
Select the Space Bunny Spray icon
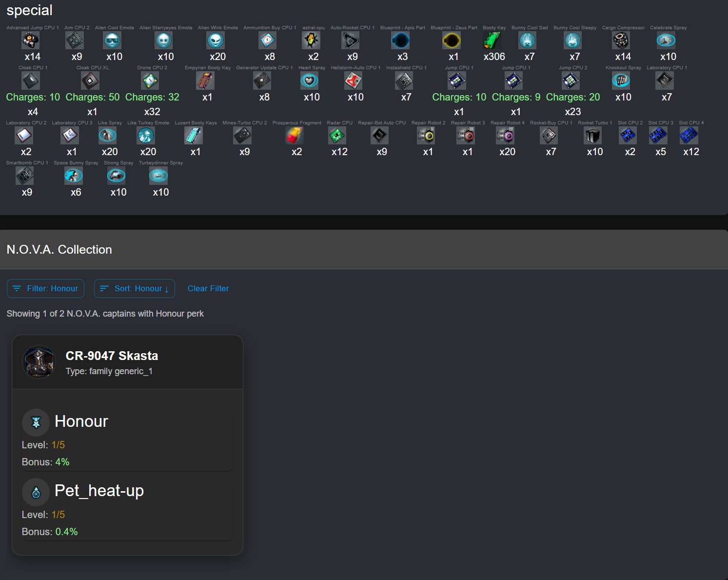pyautogui.click(x=74, y=176)
